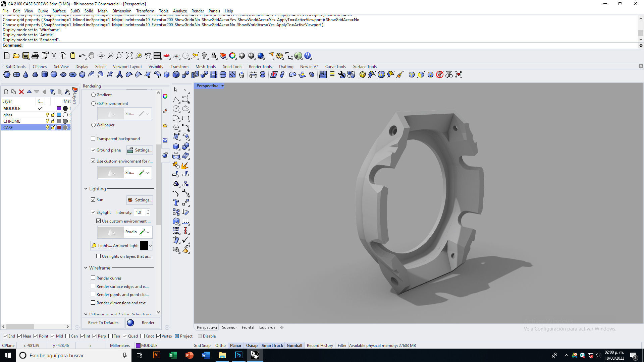
Task: Click the Sun Settings... button
Action: pyautogui.click(x=140, y=200)
